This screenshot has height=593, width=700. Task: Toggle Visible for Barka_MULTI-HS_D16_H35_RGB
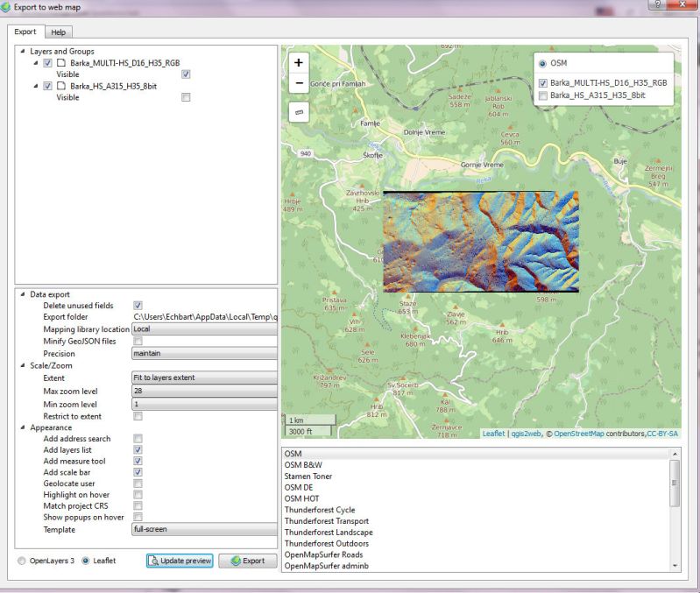tap(186, 74)
